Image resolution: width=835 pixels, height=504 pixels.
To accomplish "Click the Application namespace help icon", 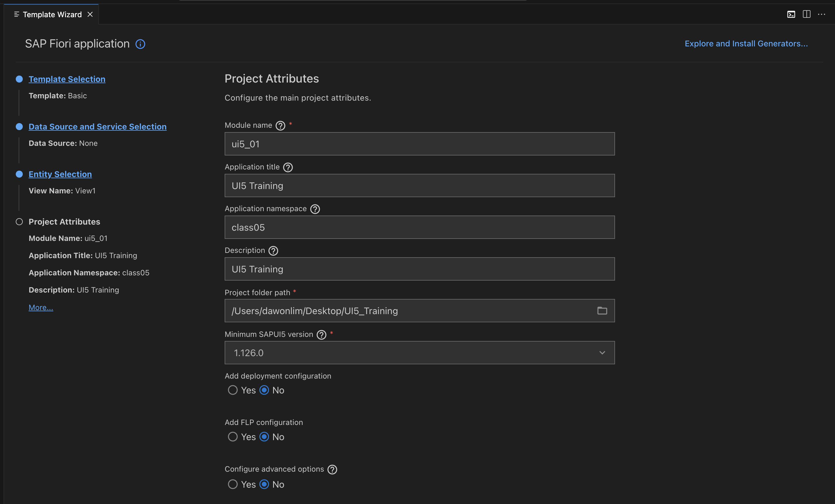I will coord(315,209).
